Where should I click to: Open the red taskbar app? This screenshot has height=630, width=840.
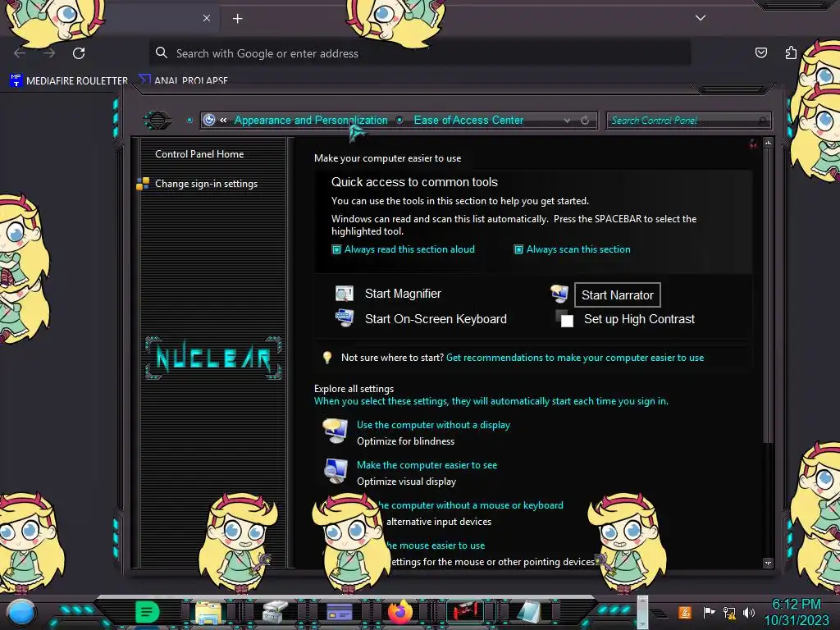tap(464, 612)
